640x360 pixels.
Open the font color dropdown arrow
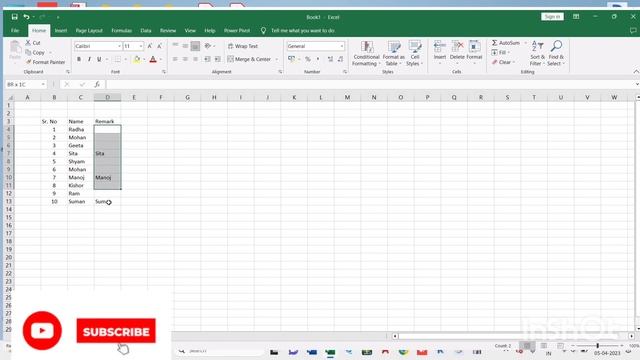161,60
